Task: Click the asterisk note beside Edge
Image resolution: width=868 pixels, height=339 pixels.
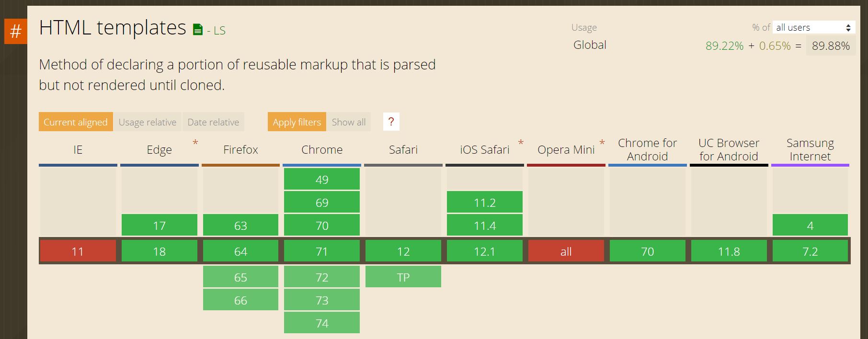Action: [x=195, y=143]
